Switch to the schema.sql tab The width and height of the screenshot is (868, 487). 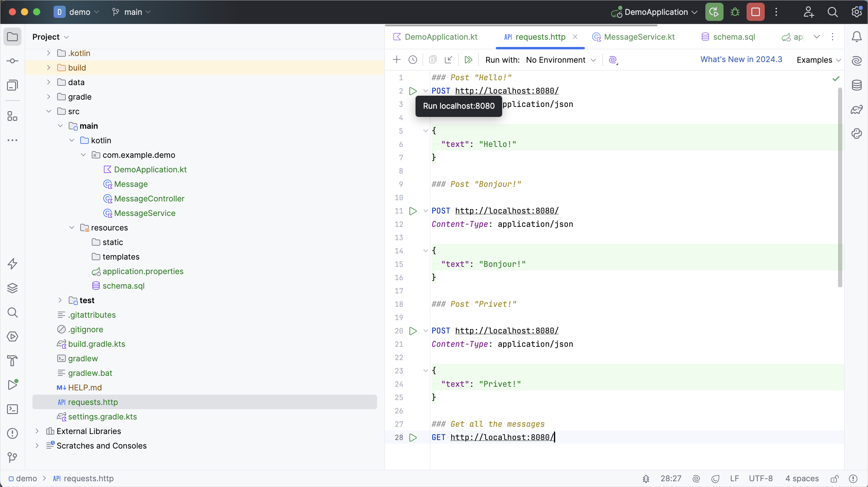click(x=734, y=37)
